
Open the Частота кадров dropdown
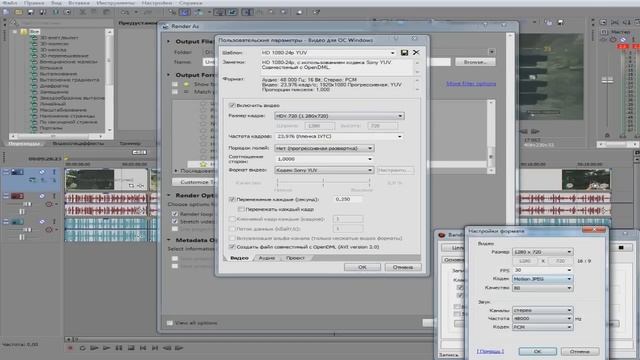(x=339, y=136)
